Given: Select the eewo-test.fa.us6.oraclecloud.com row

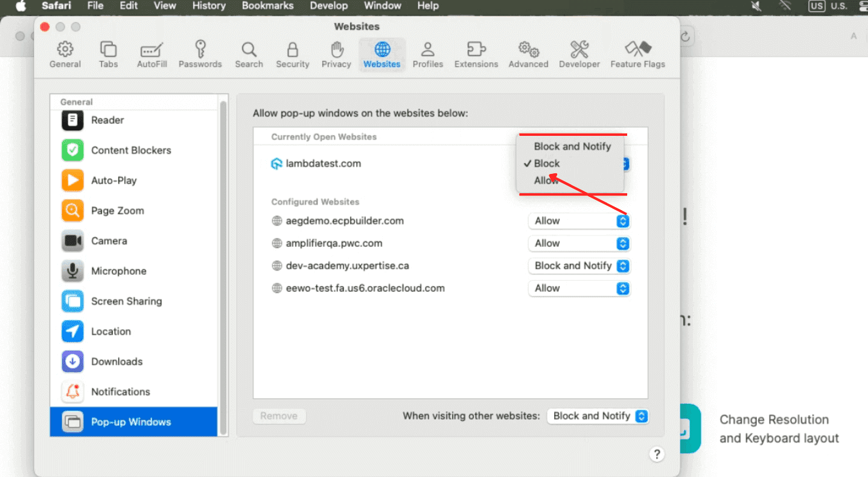Looking at the screenshot, I should [365, 289].
